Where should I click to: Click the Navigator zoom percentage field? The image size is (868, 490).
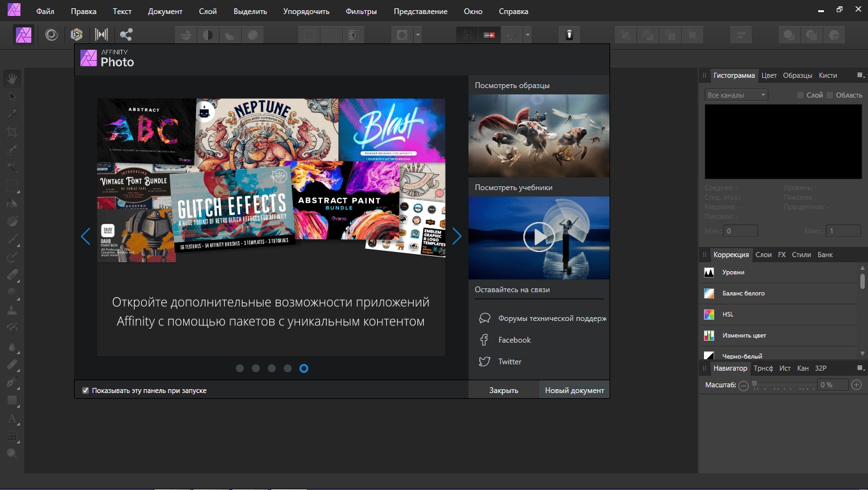pyautogui.click(x=834, y=385)
